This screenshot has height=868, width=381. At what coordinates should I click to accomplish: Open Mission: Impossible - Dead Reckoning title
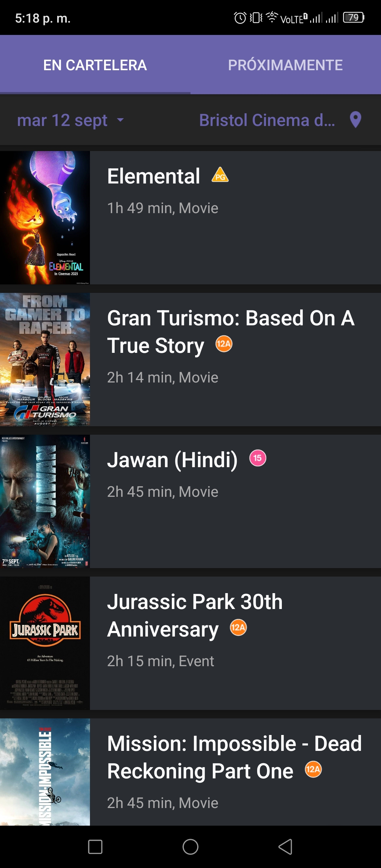[x=234, y=757]
